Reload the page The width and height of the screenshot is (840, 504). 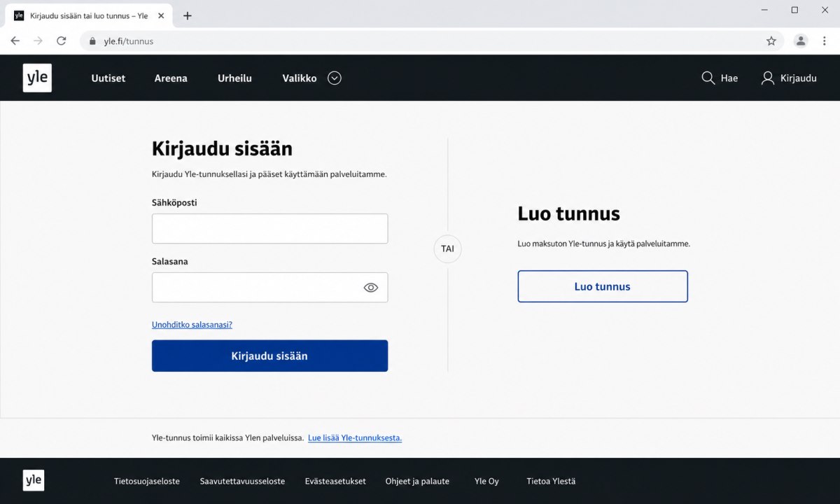click(61, 41)
